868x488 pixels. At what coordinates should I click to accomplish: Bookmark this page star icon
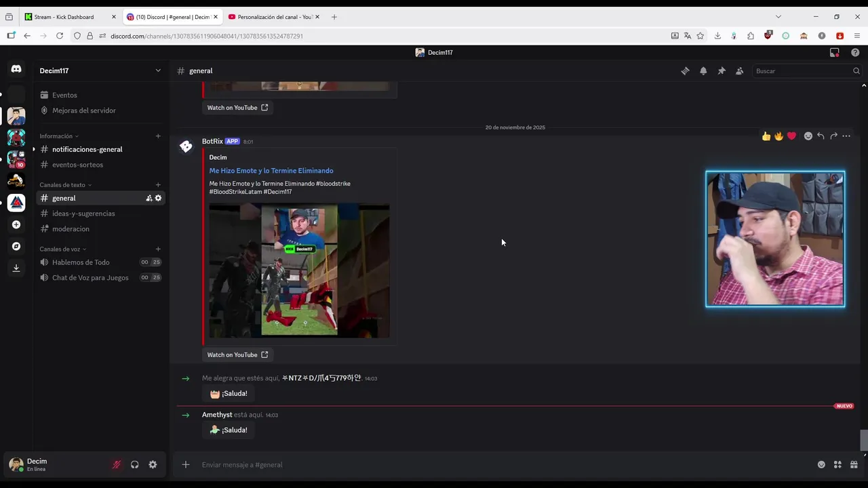pos(701,36)
